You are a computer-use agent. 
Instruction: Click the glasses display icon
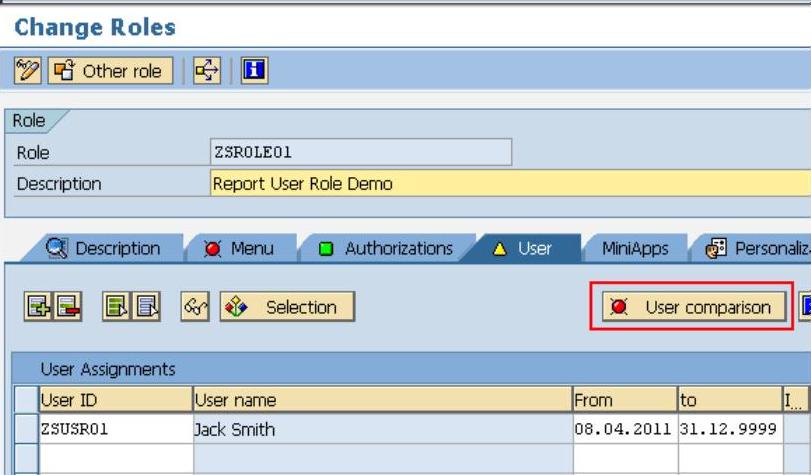coord(195,307)
